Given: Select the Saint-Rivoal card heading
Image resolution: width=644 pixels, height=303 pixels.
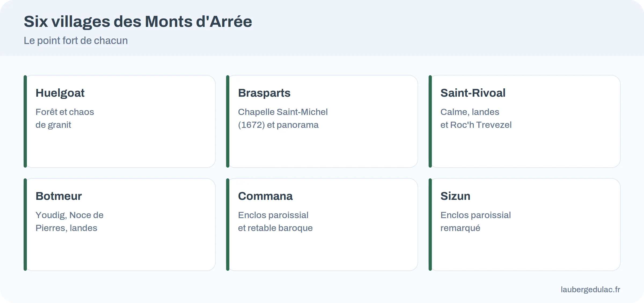Looking at the screenshot, I should click(473, 93).
